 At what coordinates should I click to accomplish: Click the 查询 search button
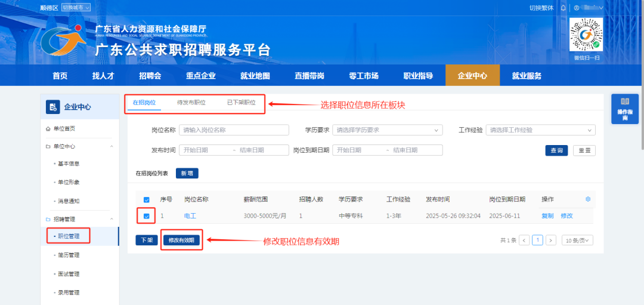[556, 150]
